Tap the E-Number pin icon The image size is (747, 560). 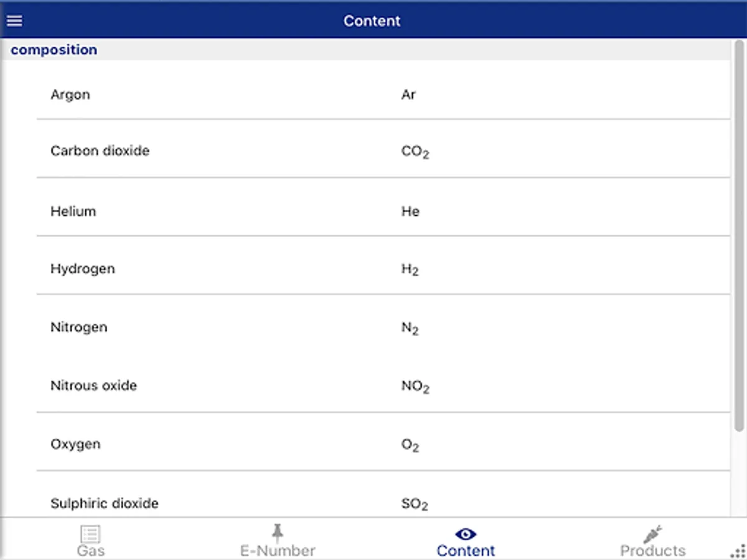pyautogui.click(x=278, y=533)
